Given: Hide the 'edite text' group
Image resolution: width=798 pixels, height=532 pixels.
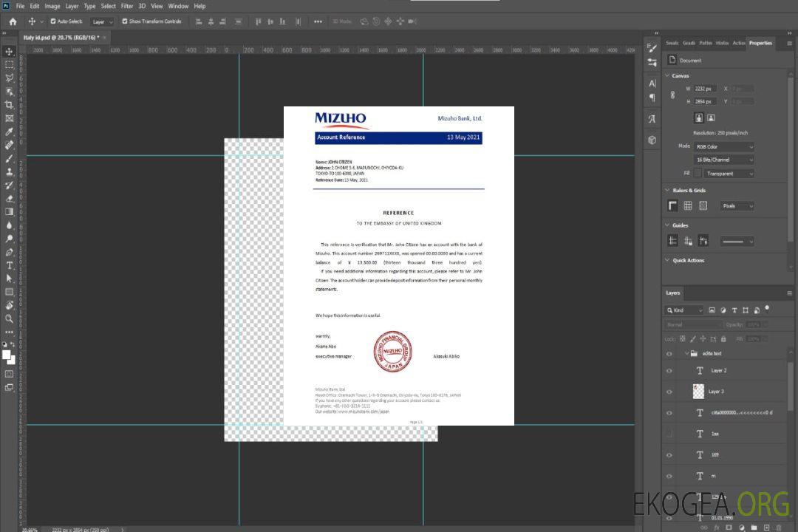Looking at the screenshot, I should tap(669, 354).
